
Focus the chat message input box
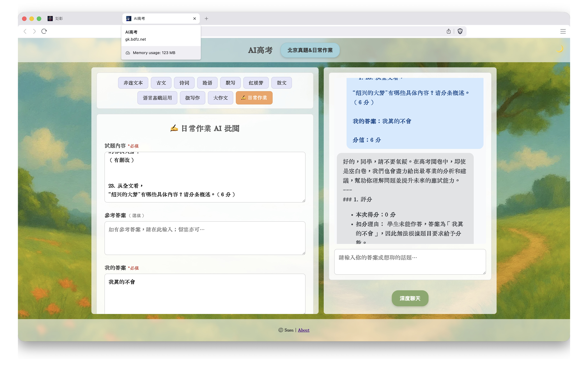(410, 262)
